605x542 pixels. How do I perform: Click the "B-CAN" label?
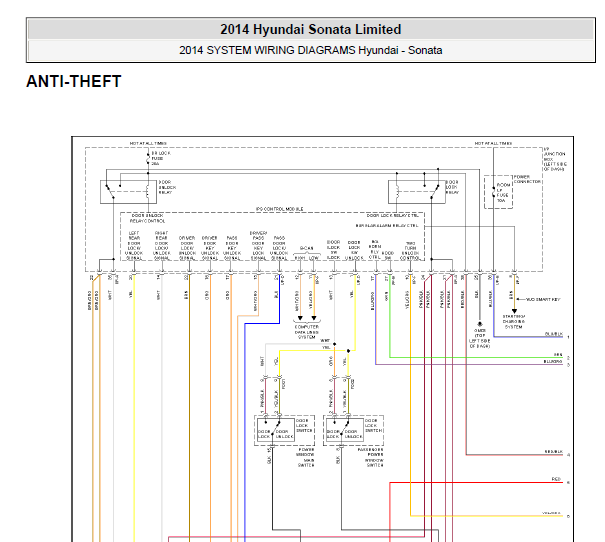[307, 248]
